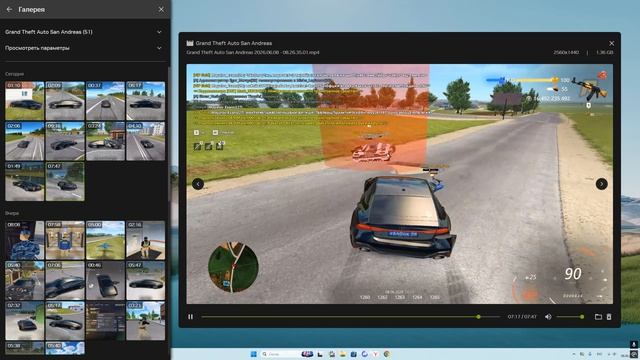
Task: Pause the video playback
Action: (x=191, y=317)
